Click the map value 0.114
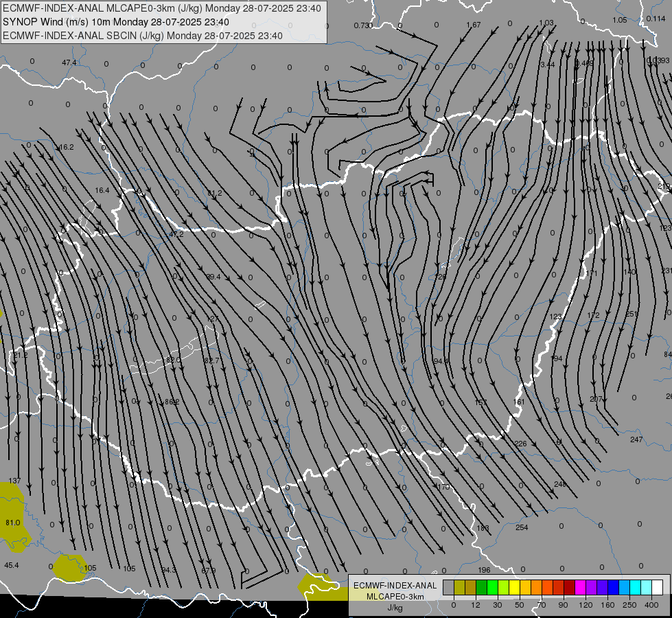The height and width of the screenshot is (618, 672). pyautogui.click(x=656, y=19)
